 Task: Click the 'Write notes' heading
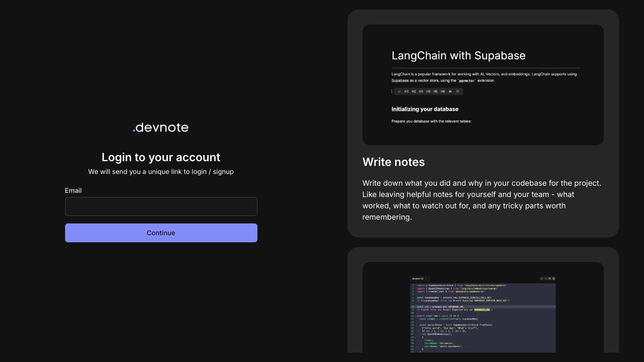coord(394,162)
